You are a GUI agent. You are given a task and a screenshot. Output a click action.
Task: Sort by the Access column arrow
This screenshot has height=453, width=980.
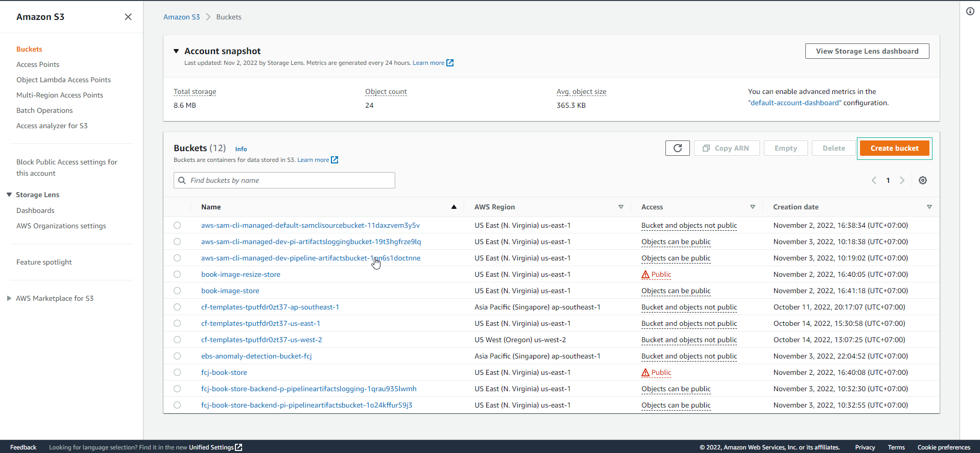point(753,207)
